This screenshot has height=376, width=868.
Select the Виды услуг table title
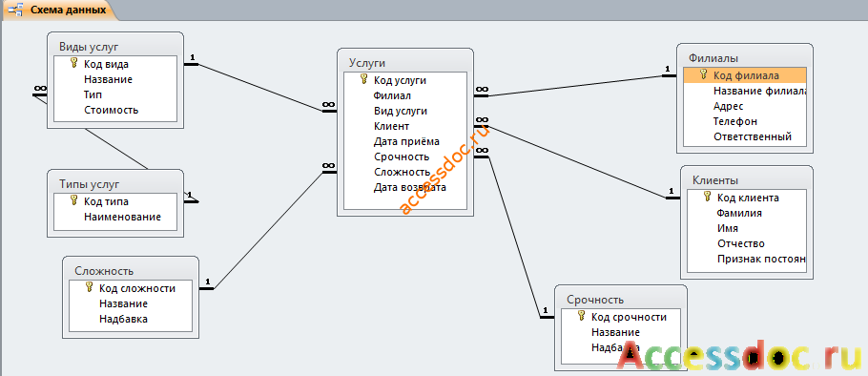click(89, 47)
